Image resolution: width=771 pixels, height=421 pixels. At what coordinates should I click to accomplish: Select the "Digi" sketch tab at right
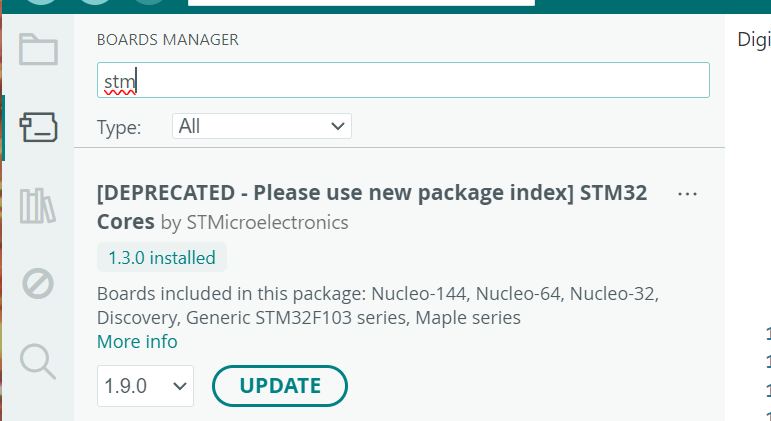[754, 40]
